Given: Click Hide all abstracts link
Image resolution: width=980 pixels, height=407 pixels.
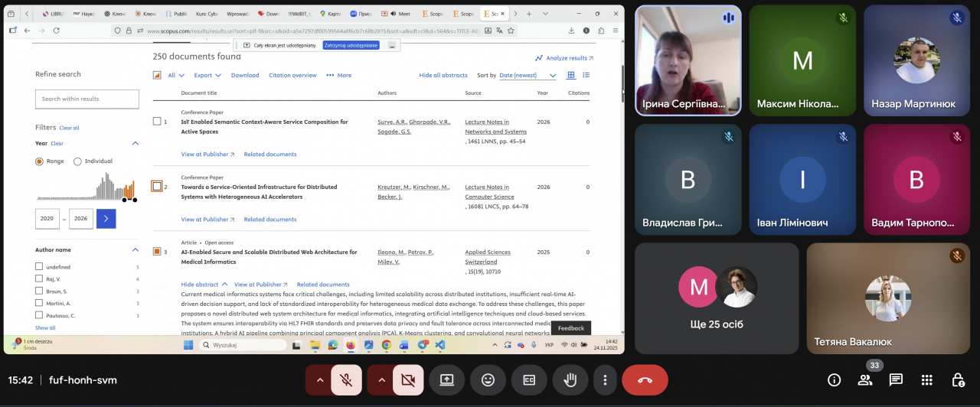Looking at the screenshot, I should click(x=443, y=76).
